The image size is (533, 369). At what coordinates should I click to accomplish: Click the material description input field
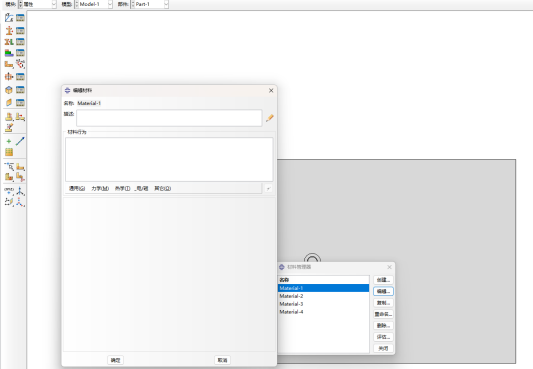coord(169,118)
